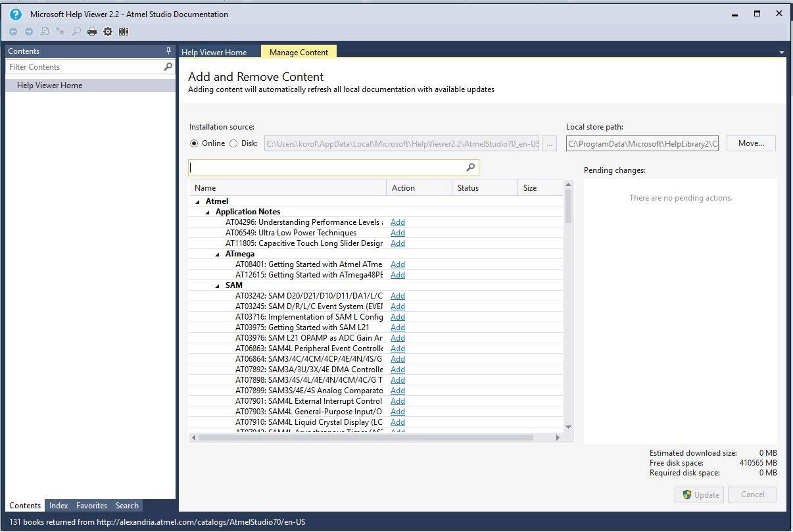Toggle the Contents panel pin icon
The height and width of the screenshot is (532, 793).
click(168, 51)
